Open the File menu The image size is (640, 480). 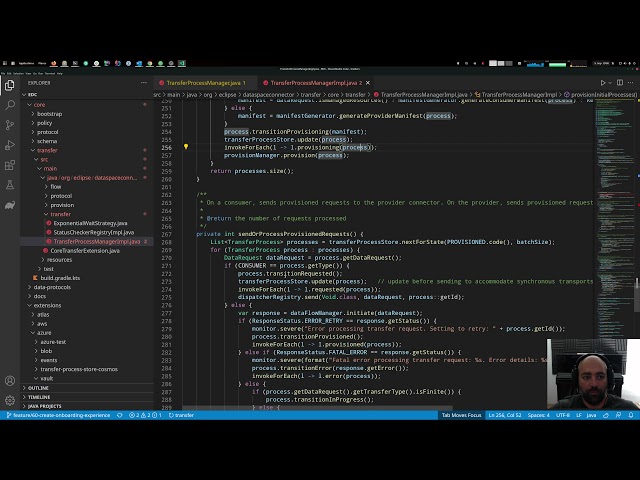4,73
